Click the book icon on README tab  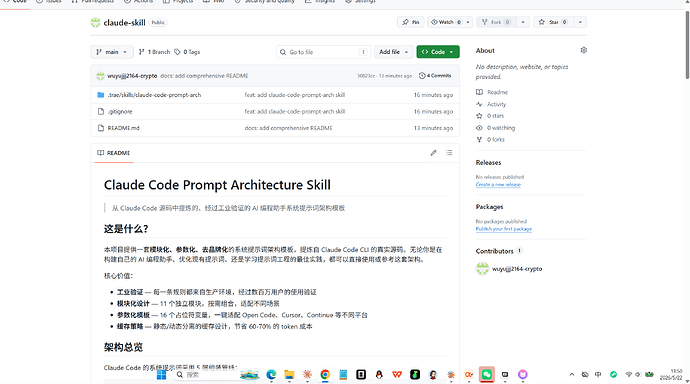(100, 153)
